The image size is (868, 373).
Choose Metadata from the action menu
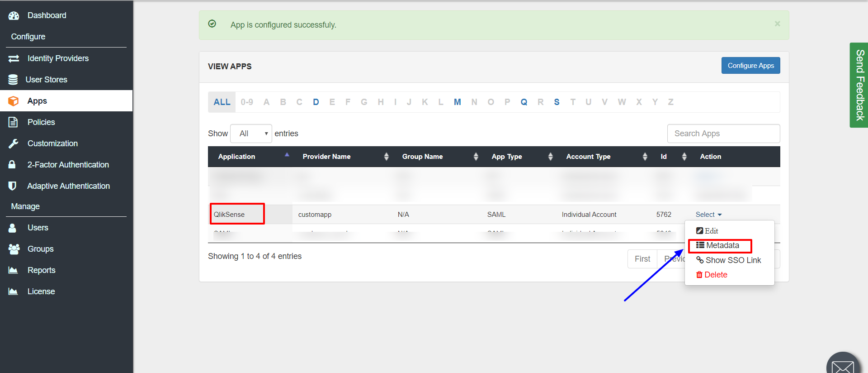pos(722,245)
